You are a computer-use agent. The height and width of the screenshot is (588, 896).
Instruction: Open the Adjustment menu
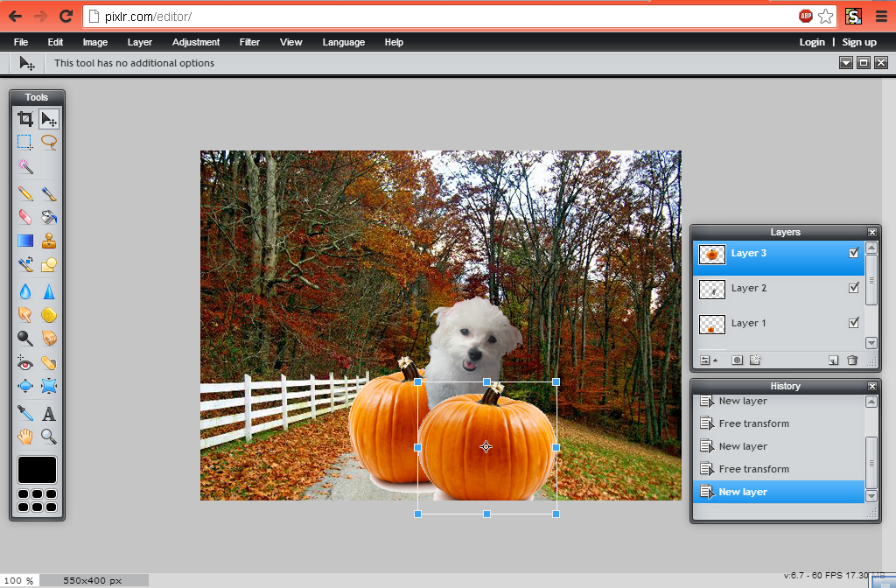(196, 42)
